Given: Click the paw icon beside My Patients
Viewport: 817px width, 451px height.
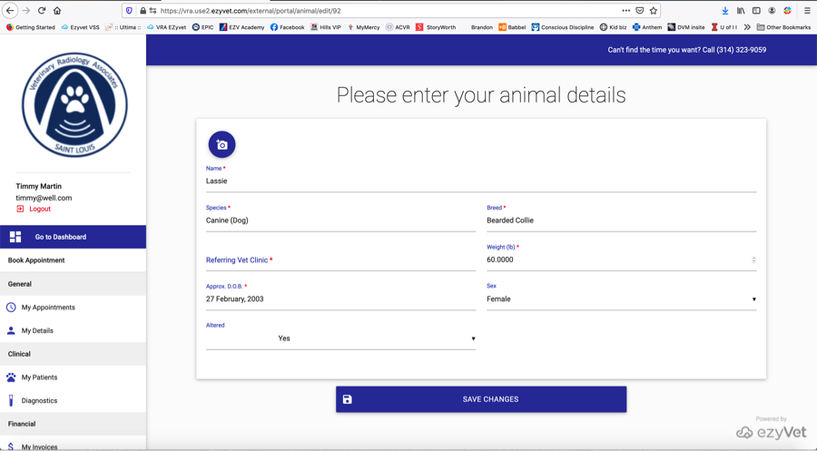Looking at the screenshot, I should point(11,377).
